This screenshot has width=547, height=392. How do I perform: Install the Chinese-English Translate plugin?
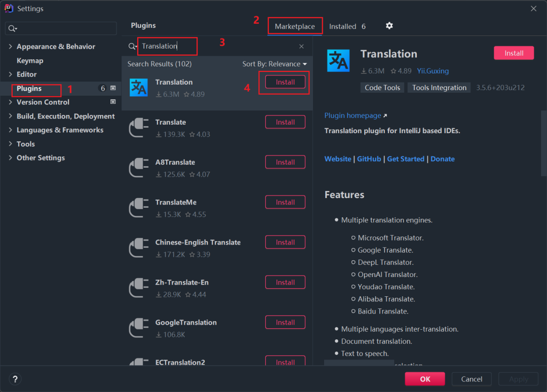tap(285, 243)
